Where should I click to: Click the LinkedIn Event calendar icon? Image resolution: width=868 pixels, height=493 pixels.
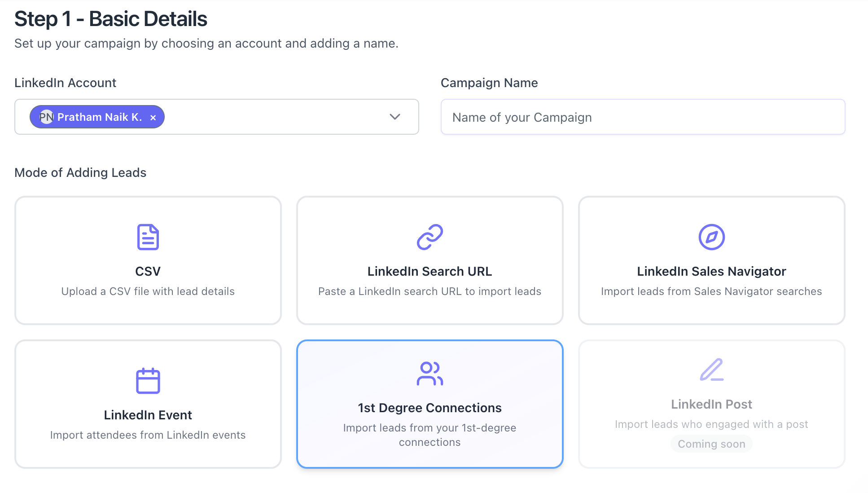pyautogui.click(x=148, y=381)
